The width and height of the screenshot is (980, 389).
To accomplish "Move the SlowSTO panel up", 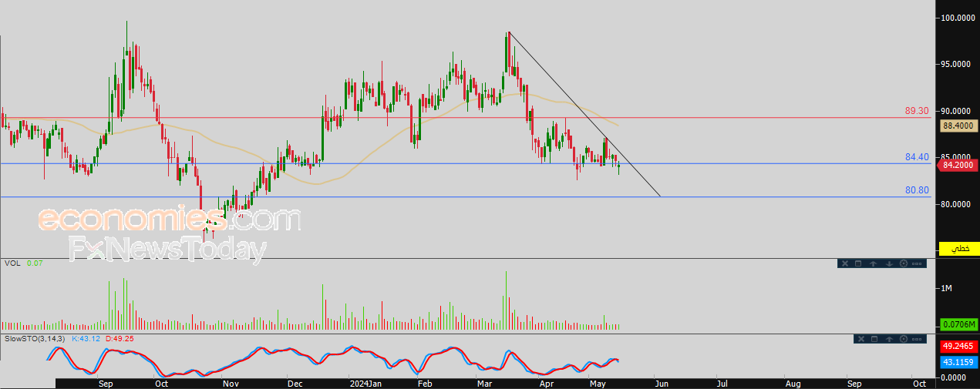I will point(889,339).
